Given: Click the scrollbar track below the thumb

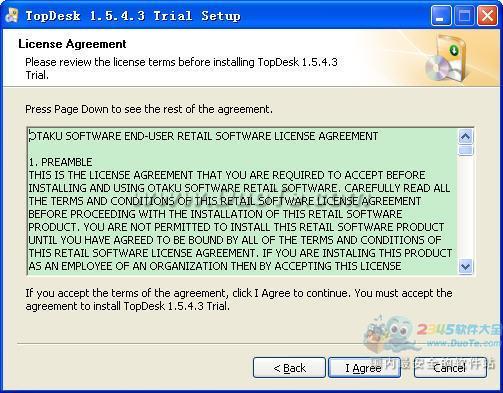Looking at the screenshot, I should click(465, 207).
